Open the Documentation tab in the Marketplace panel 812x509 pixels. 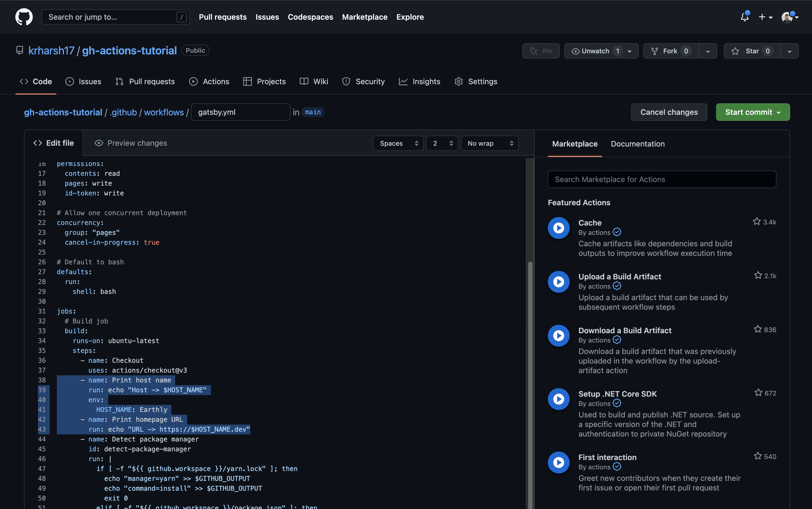coord(637,144)
